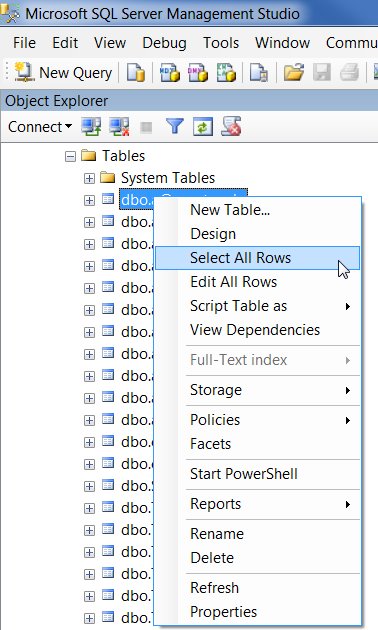378x630 pixels.
Task: Click the Save floppy disk icon
Action: click(x=321, y=73)
